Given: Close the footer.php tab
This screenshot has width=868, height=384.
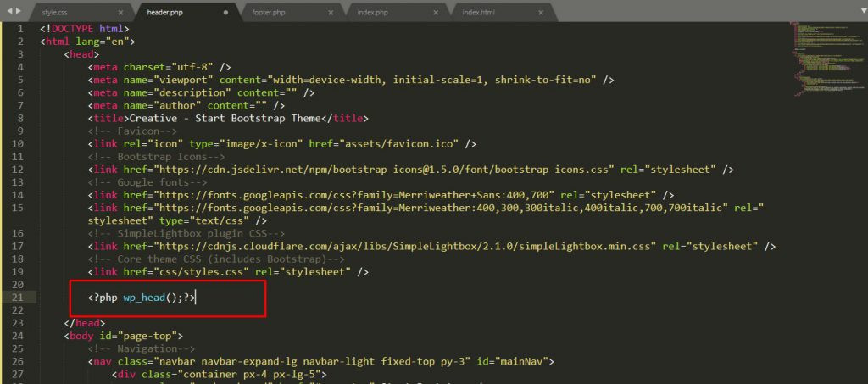Looking at the screenshot, I should pos(331,14).
